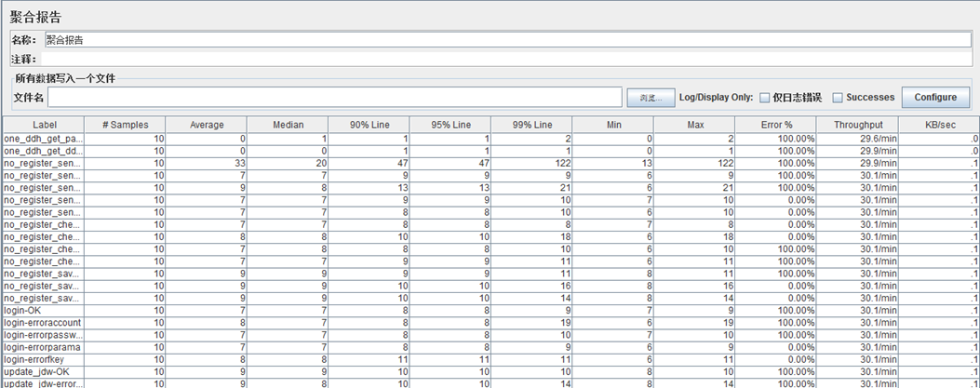Select the 95% Line column header
980x388 pixels.
450,125
